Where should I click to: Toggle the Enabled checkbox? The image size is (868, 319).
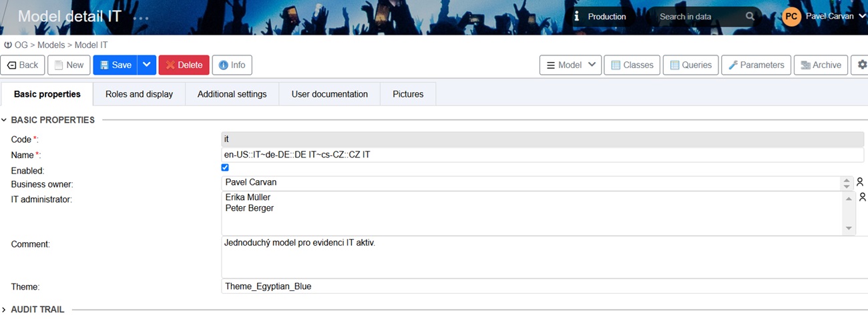(x=225, y=168)
